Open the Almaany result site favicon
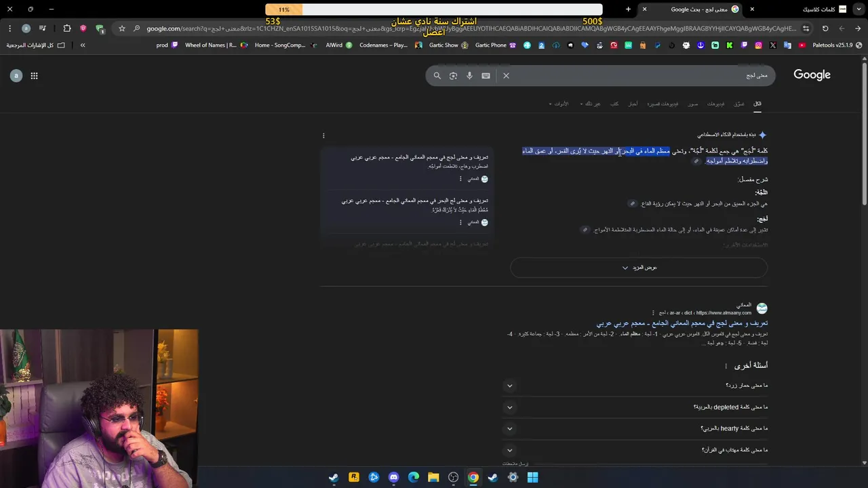This screenshot has width=868, height=488. click(x=762, y=308)
